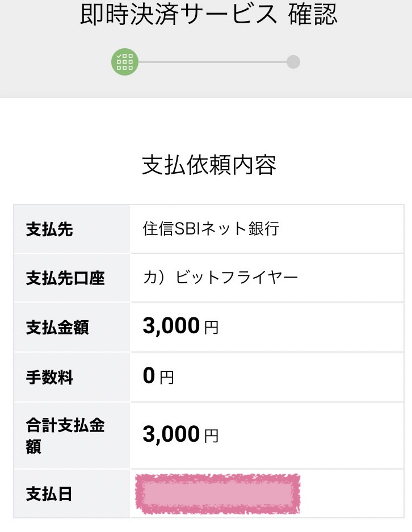Click the 円 unit beside total amount
Viewport: 412px width, 532px height.
(211, 436)
